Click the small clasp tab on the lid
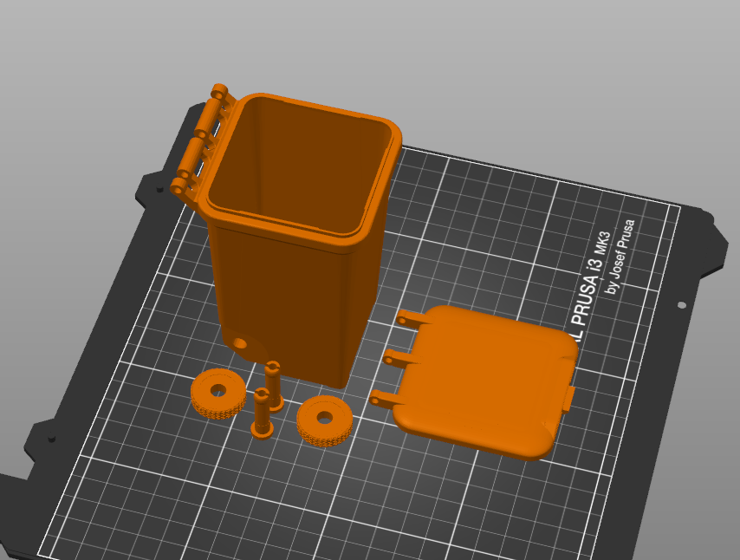 568,399
